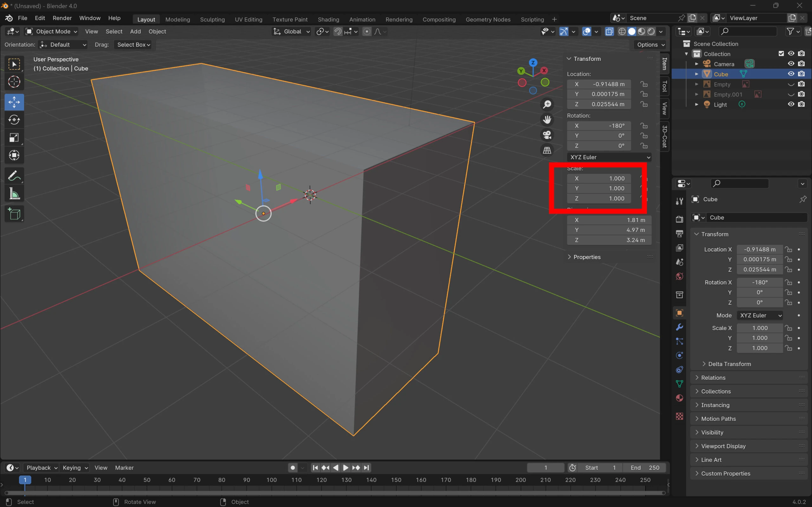This screenshot has height=507, width=812.
Task: Expand the Delta Transform panel
Action: pos(729,364)
